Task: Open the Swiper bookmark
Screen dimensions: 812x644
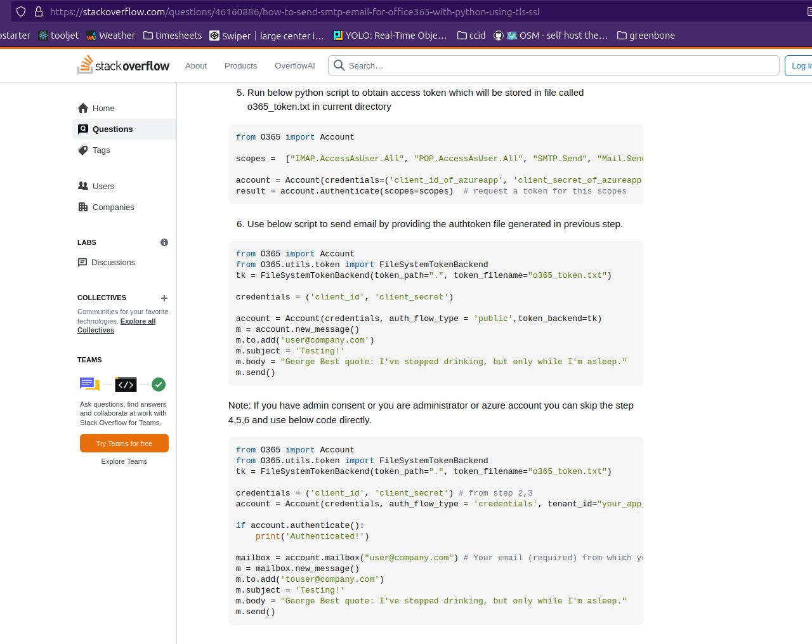Action: pyautogui.click(x=230, y=36)
